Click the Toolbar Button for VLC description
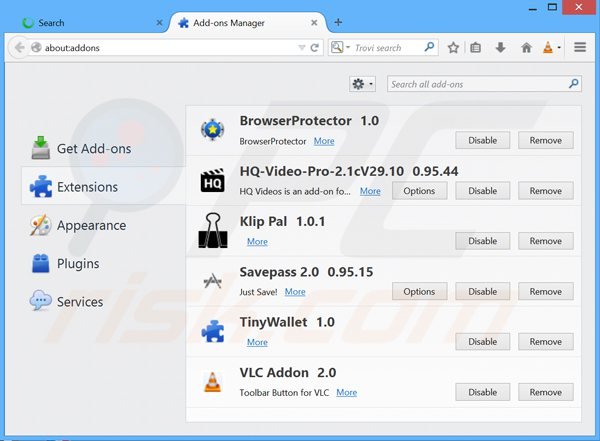Image resolution: width=600 pixels, height=441 pixels. (284, 393)
